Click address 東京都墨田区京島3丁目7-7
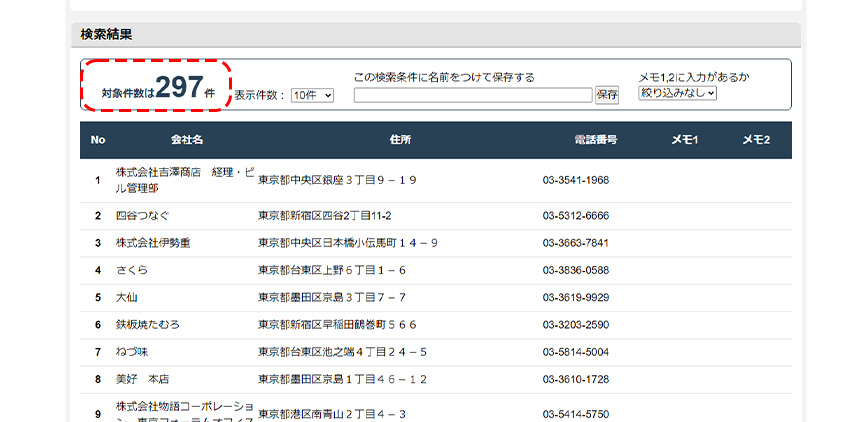 coord(331,297)
